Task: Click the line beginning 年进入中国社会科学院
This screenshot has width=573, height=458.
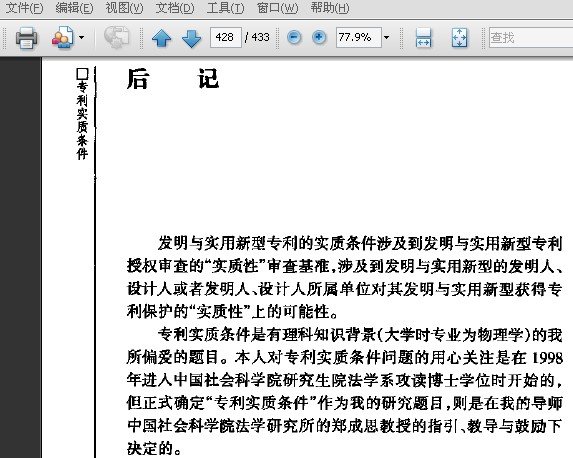Action: pyautogui.click(x=344, y=381)
